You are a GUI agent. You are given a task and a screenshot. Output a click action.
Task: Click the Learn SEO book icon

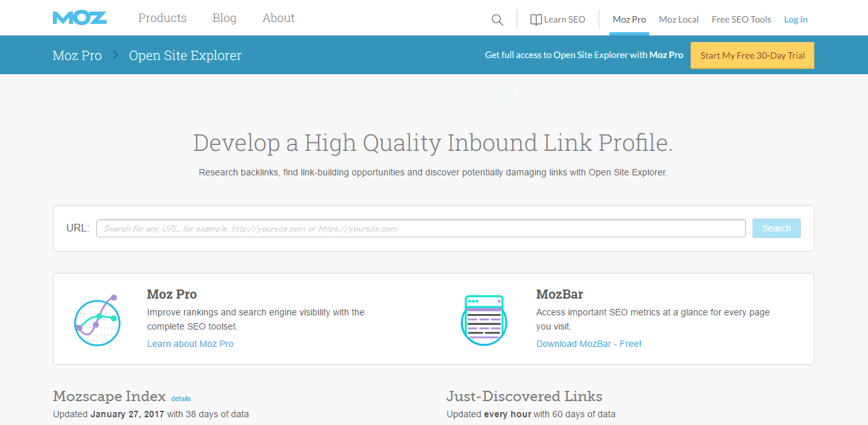point(536,20)
